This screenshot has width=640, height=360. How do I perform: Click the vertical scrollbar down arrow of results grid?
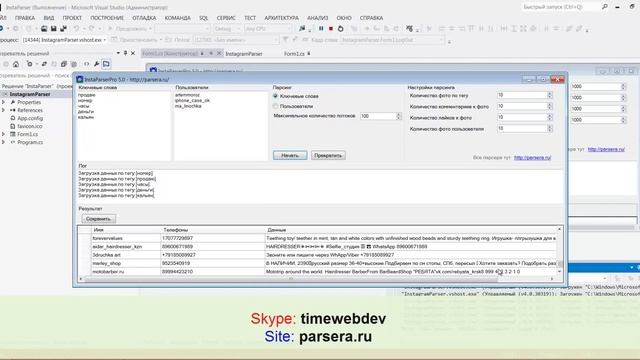pos(560,271)
